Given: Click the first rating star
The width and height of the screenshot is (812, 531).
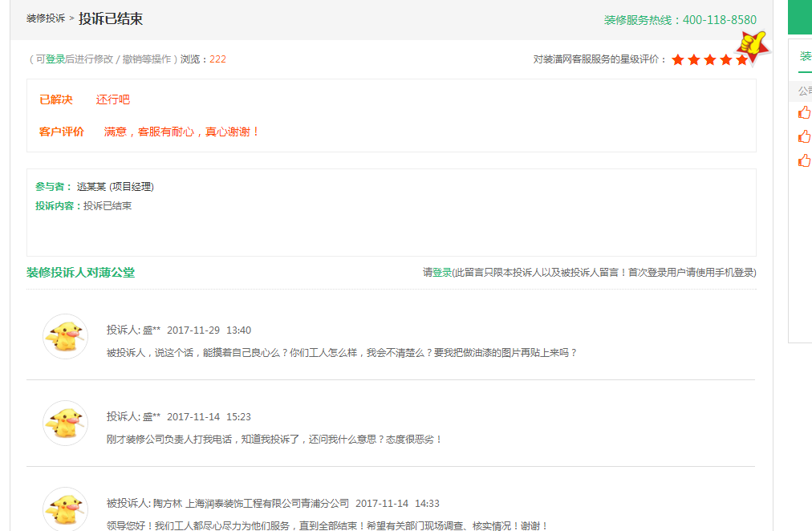Looking at the screenshot, I should point(678,60).
